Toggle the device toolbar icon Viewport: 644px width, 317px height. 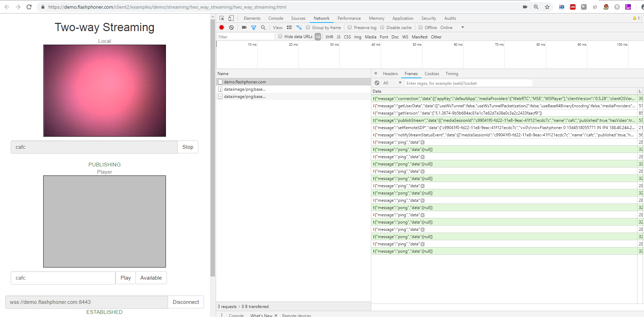pyautogui.click(x=231, y=18)
